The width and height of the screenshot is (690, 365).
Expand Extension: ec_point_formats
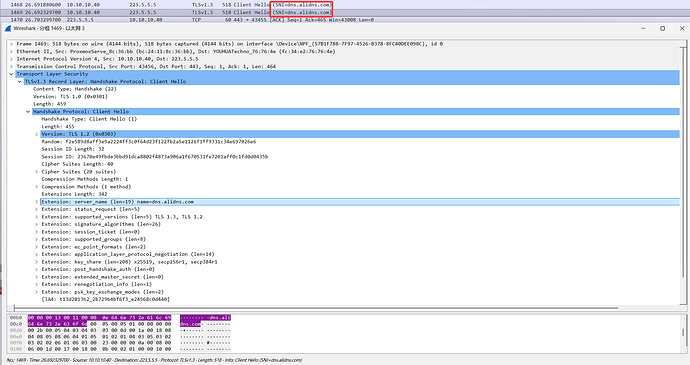[x=37, y=247]
